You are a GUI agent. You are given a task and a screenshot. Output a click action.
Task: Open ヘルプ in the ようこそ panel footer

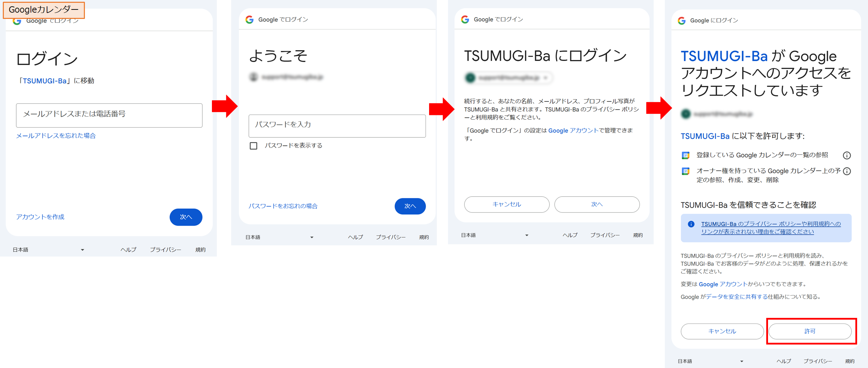pyautogui.click(x=355, y=237)
